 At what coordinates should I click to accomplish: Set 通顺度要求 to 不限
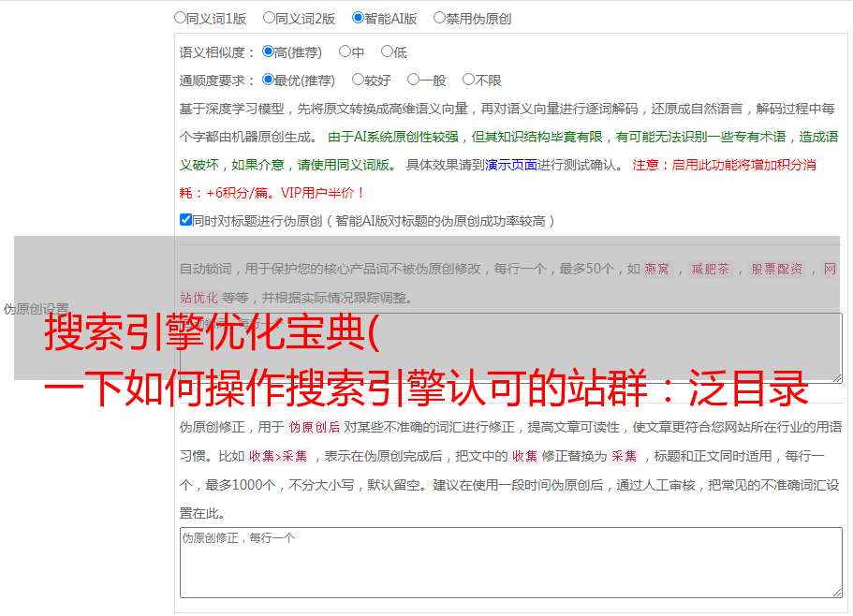(x=468, y=80)
